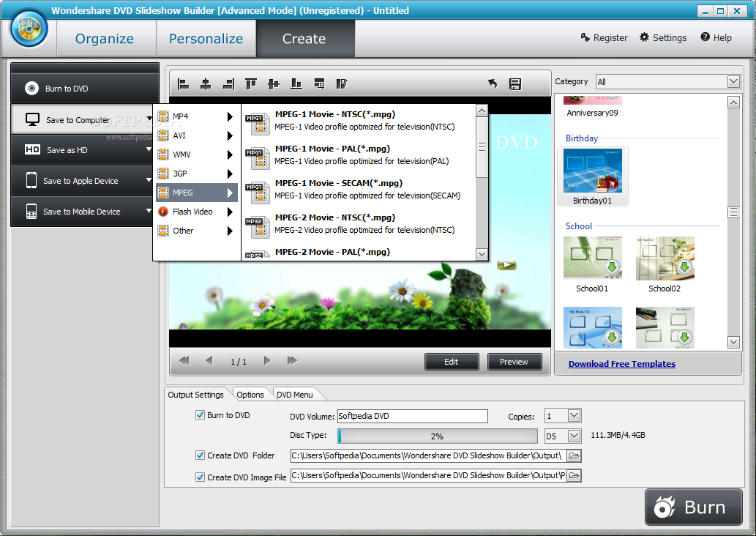Select the Output Settings tab
This screenshot has width=756, height=536.
click(195, 394)
